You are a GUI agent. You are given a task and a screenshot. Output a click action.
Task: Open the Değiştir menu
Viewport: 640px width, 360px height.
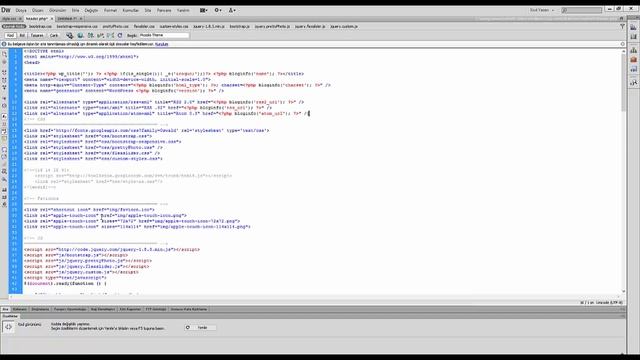(x=91, y=10)
